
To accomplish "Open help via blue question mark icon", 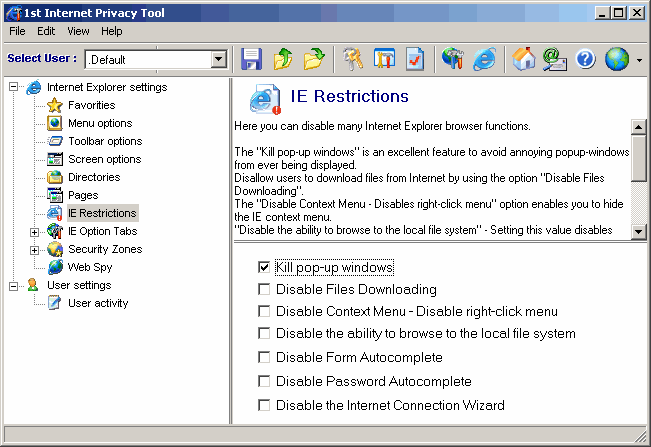I will click(x=585, y=59).
